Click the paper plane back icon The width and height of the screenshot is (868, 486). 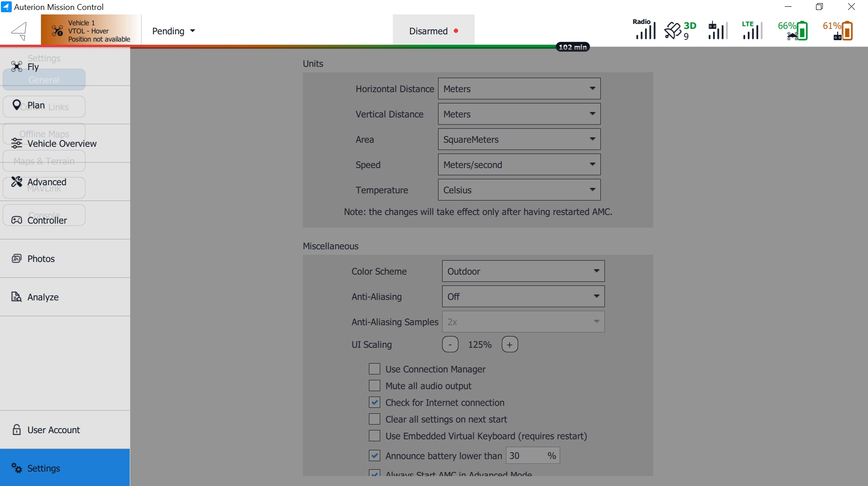click(19, 31)
